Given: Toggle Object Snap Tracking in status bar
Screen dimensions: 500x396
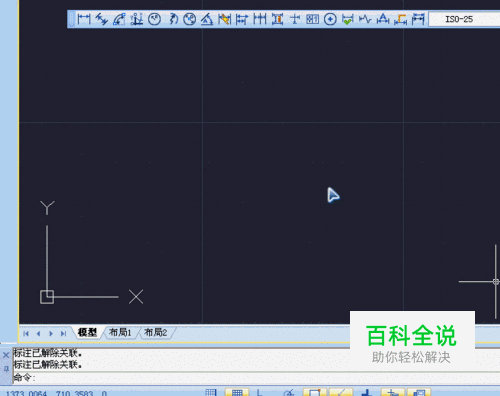Looking at the screenshot, I should pyautogui.click(x=340, y=392).
